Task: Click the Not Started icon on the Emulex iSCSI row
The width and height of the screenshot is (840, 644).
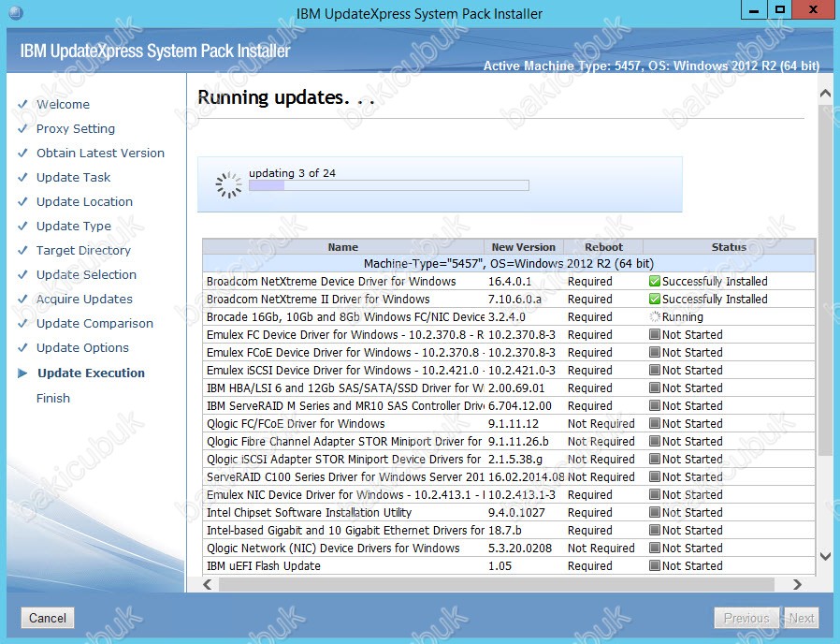Action: click(654, 370)
